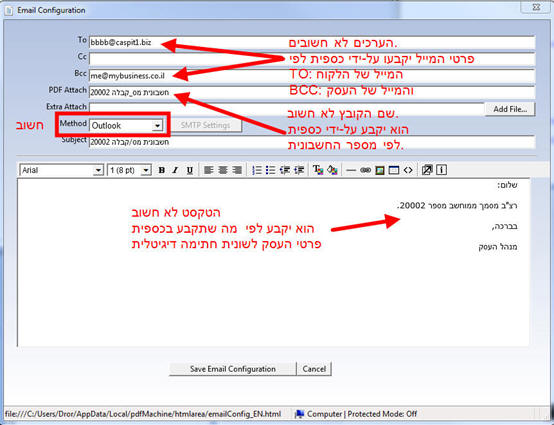Insert a web link icon
Viewport: 554px width, 425px height.
[365, 170]
